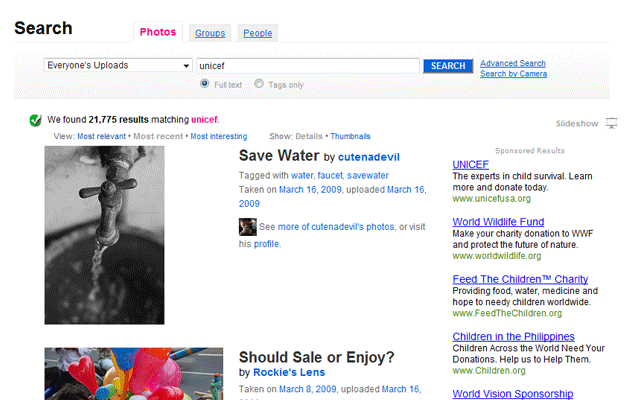Viewport: 628px width, 400px height.
Task: Open the Search by Camera link
Action: 513,74
